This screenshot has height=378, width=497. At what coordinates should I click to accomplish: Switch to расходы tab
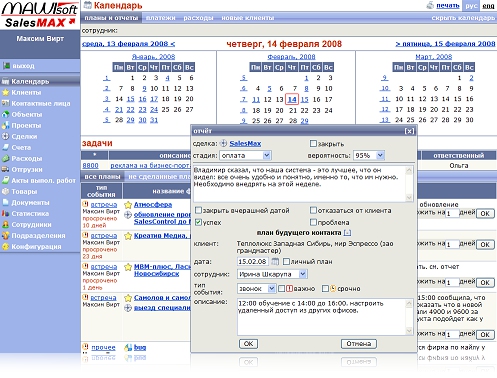point(198,18)
